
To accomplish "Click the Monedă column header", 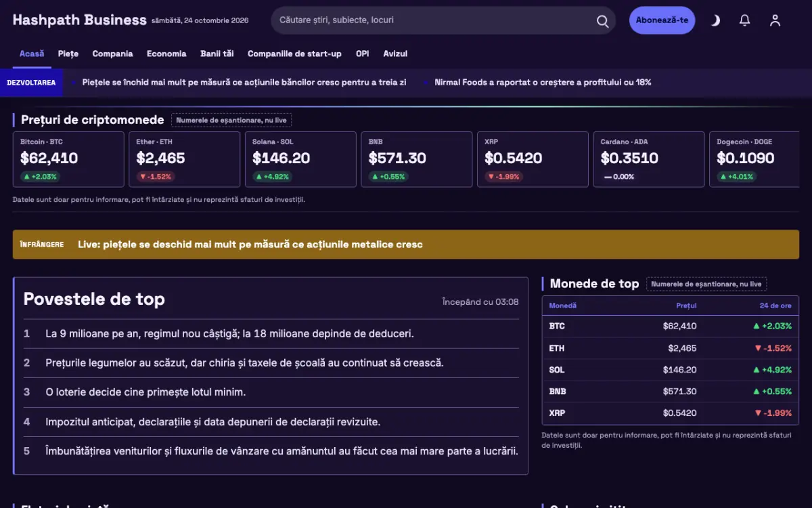I will 563,305.
